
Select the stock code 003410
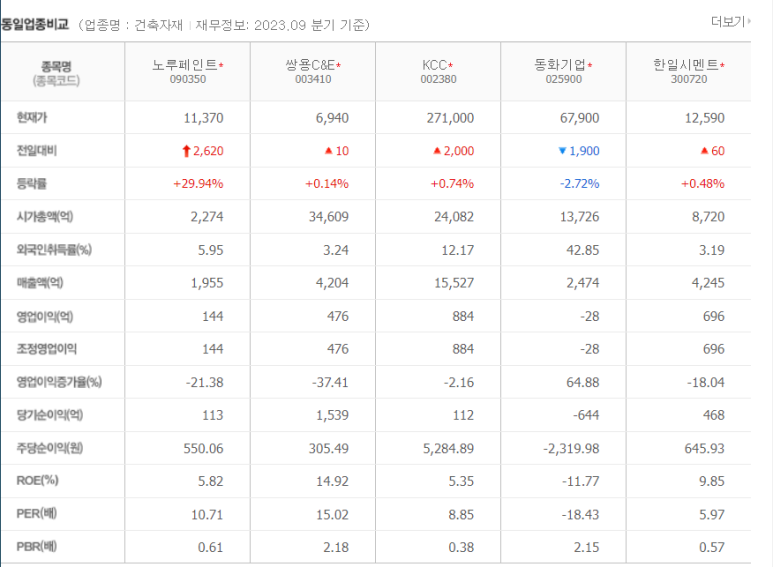313,79
